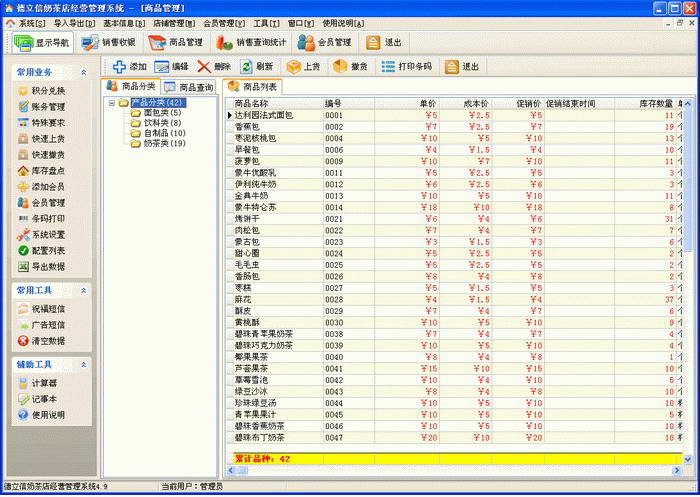Select the 面包类(5) category

(162, 113)
